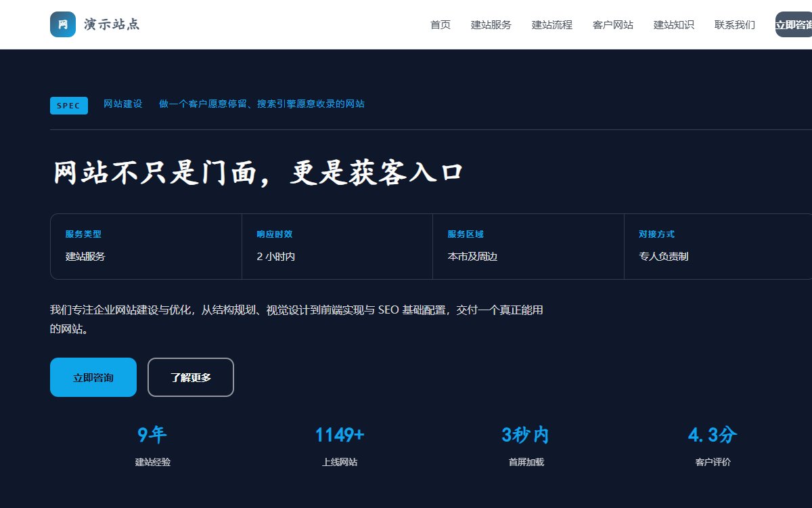Screen dimensions: 812x508
Task: Open the 首页 menu item
Action: (441, 24)
